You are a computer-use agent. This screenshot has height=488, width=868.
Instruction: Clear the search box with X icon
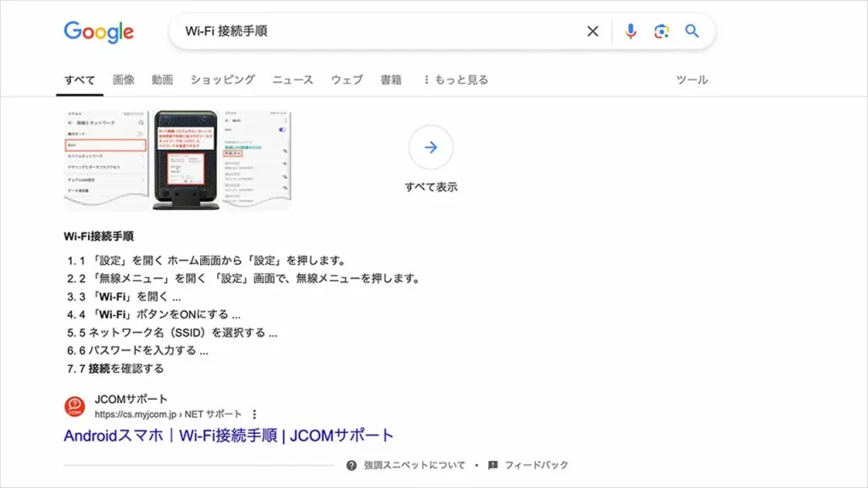click(x=593, y=31)
